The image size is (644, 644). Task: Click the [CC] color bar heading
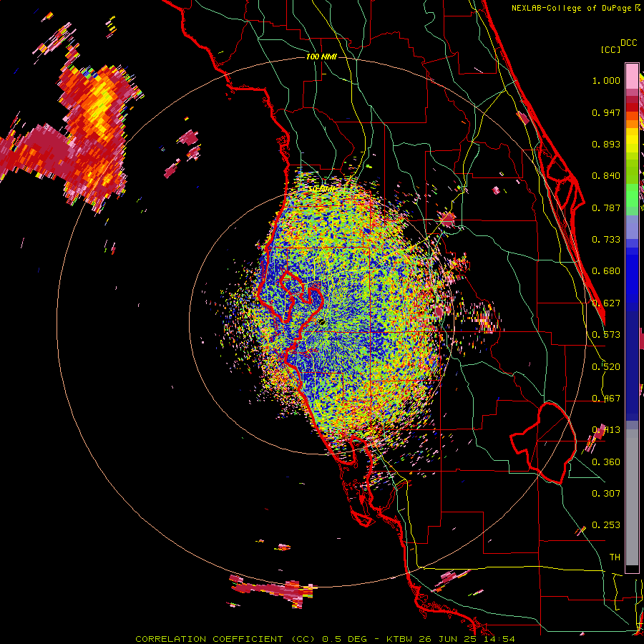(610, 49)
